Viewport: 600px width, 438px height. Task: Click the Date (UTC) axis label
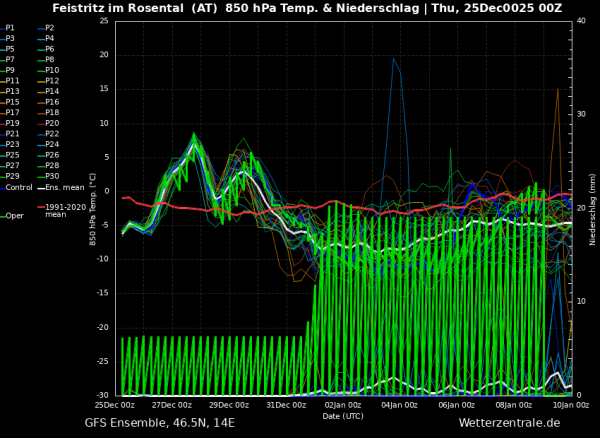[343, 415]
